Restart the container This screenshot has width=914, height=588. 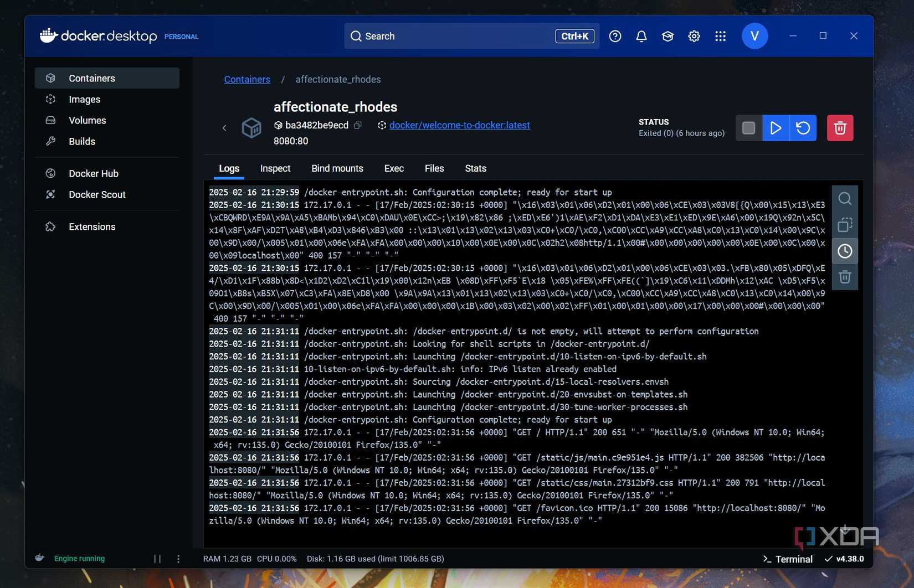coord(803,128)
